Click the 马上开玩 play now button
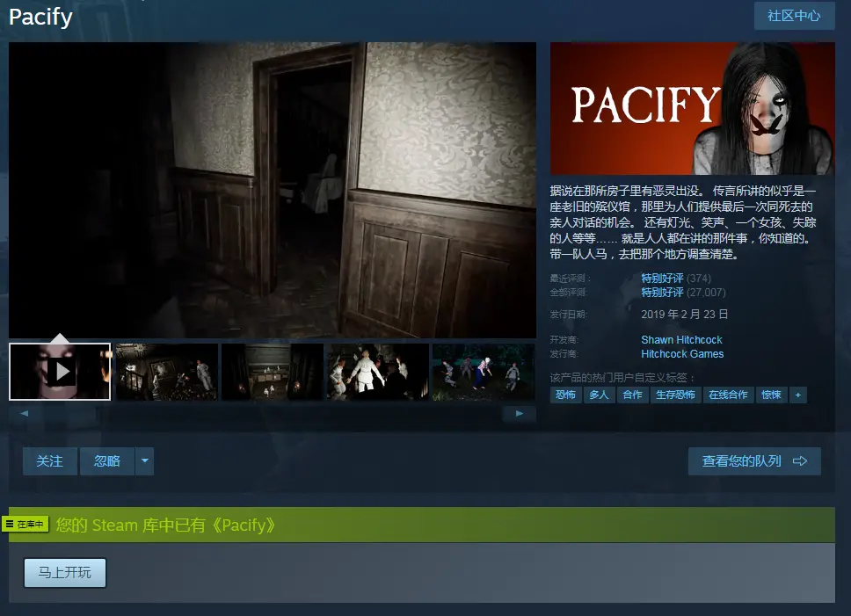Viewport: 851px width, 616px height. tap(65, 573)
